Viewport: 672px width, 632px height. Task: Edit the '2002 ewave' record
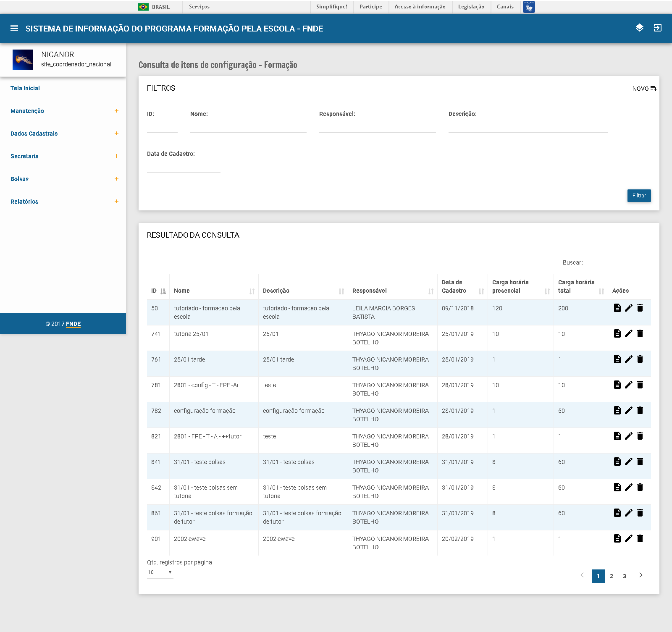628,539
